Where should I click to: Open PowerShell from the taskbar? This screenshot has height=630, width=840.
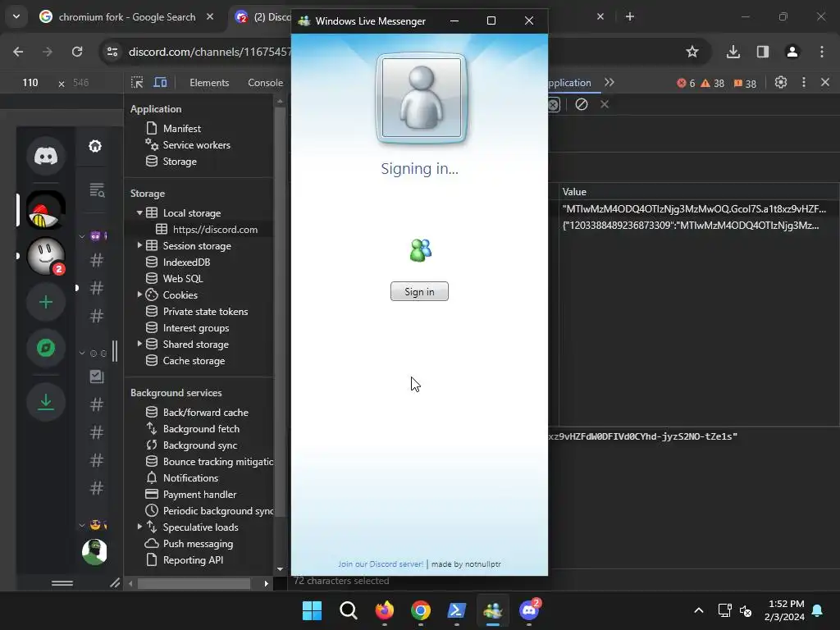456,610
